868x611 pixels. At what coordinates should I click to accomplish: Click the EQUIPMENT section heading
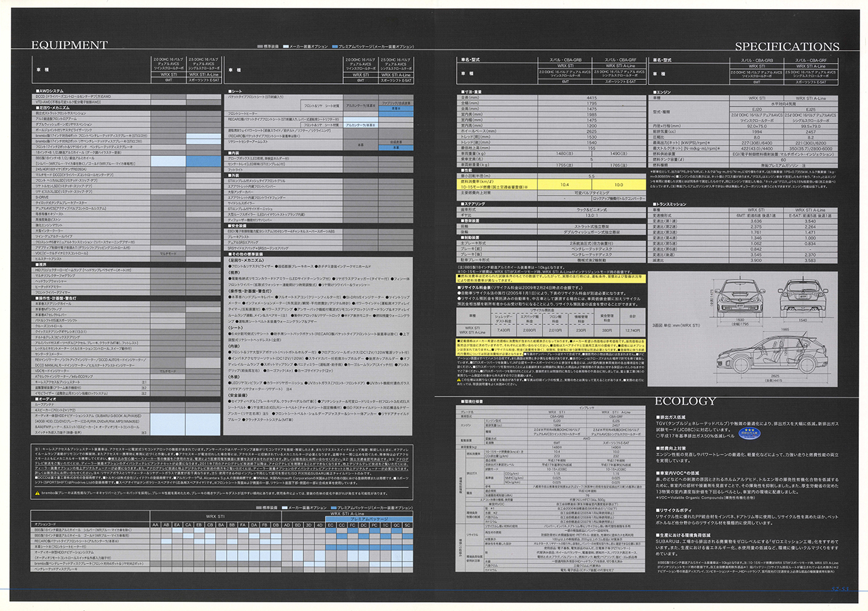coord(70,45)
